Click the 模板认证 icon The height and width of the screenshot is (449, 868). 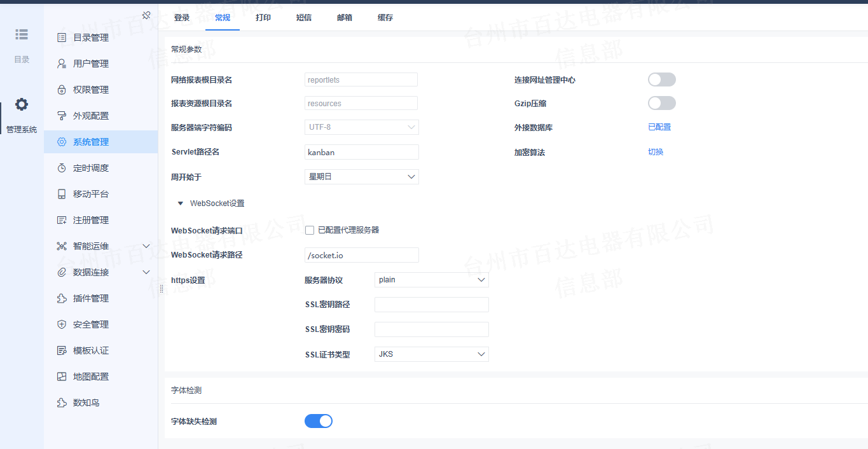(x=62, y=350)
